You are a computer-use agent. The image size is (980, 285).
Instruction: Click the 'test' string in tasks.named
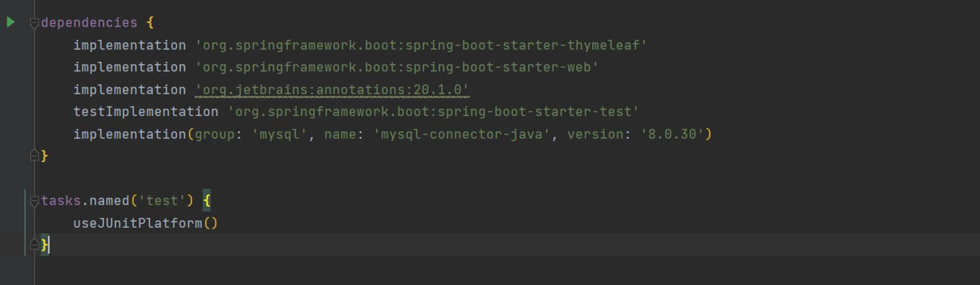point(162,201)
